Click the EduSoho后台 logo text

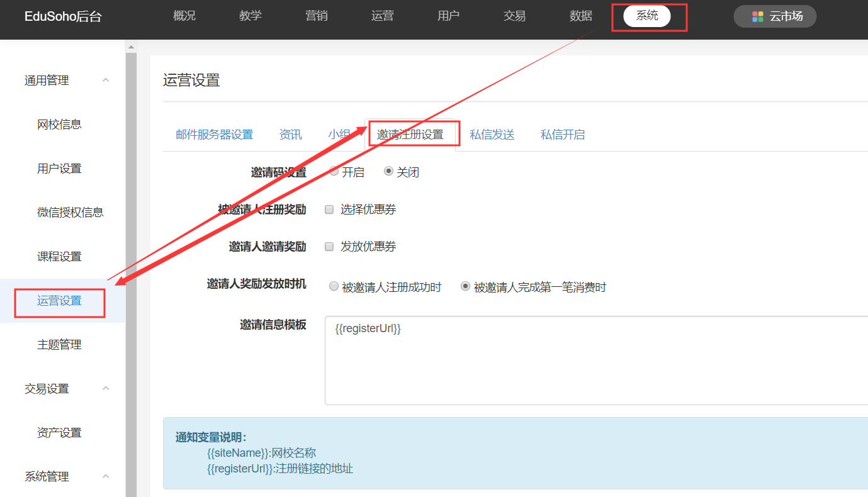[63, 17]
